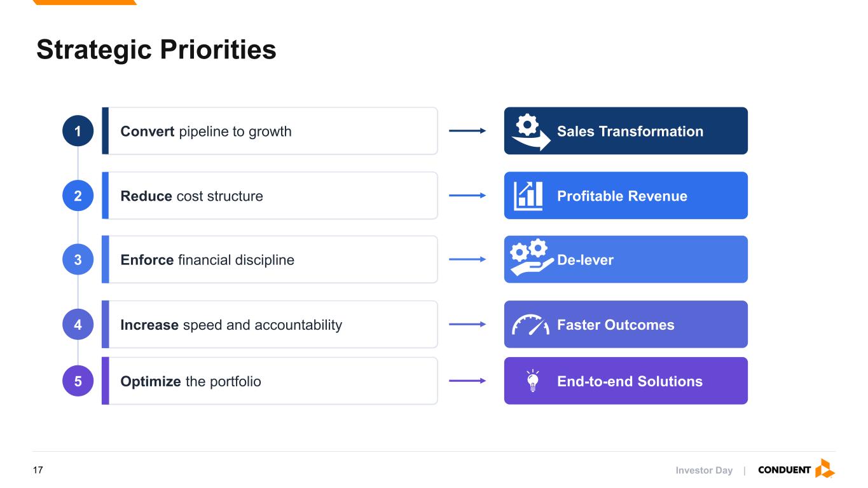Screen dimensions: 868x488
Task: Click the lightbulb End-to-end Solutions icon
Action: tap(533, 381)
